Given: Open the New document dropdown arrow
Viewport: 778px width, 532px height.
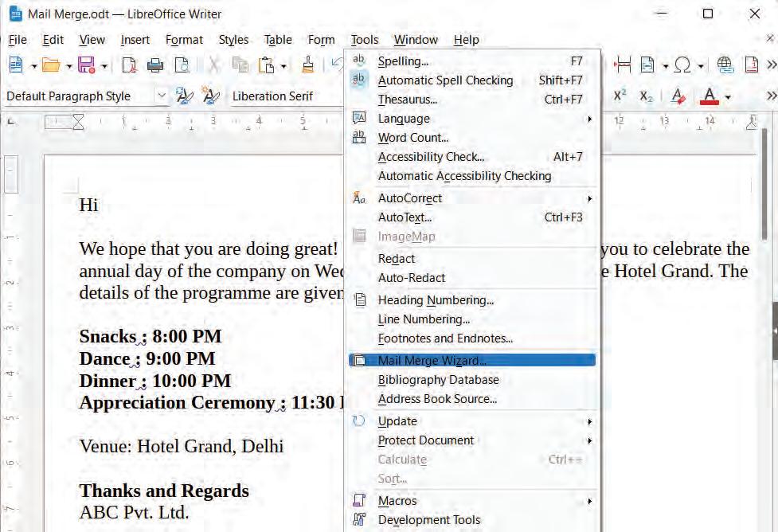Looking at the screenshot, I should click(x=33, y=66).
